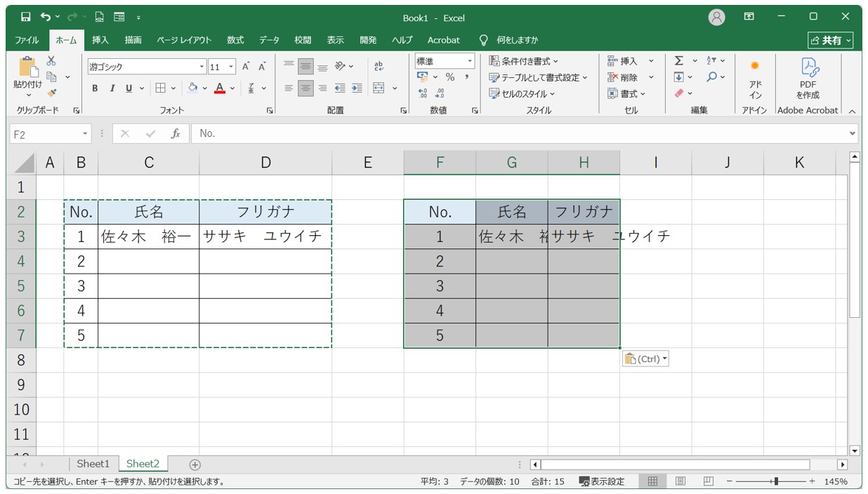Open the ファイル tab
Screen dimensions: 868x494
click(x=27, y=40)
